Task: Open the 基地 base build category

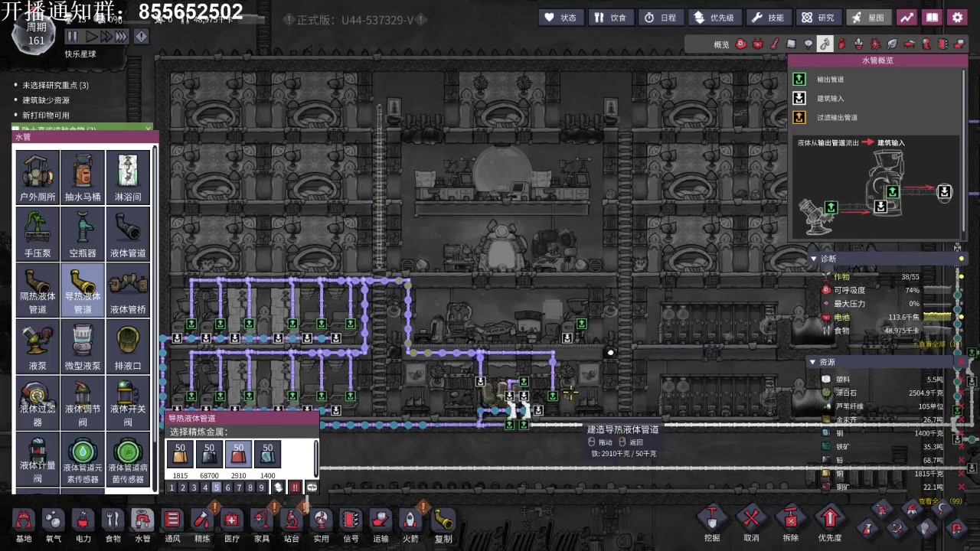Action: tap(24, 525)
